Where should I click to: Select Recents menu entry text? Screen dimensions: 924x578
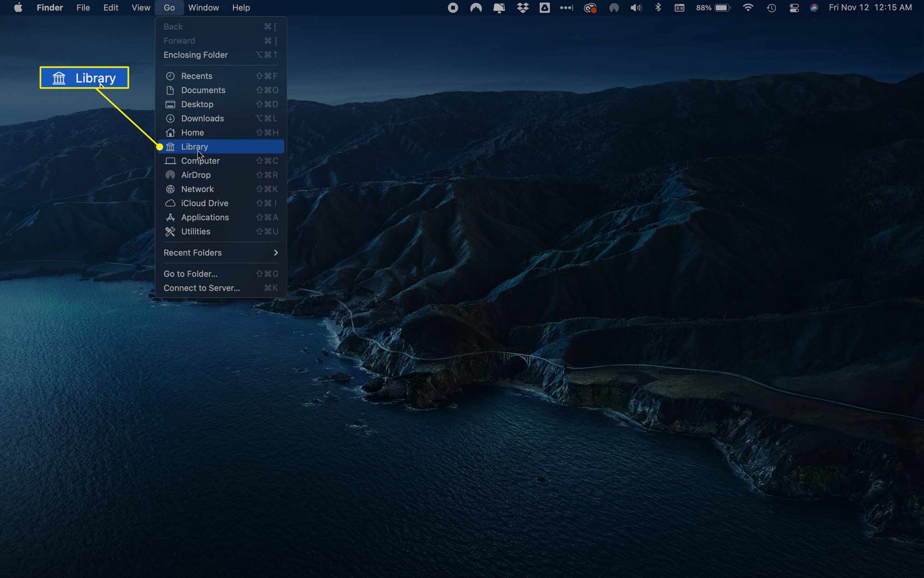[197, 76]
